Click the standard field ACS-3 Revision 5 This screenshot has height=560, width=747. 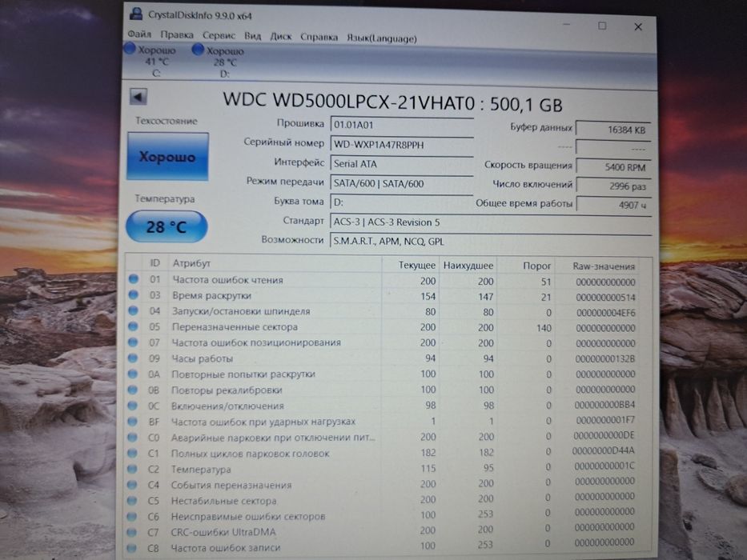[x=490, y=222]
